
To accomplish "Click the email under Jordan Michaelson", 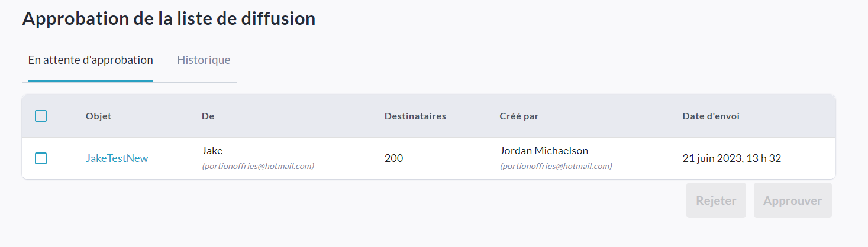I will click(556, 166).
